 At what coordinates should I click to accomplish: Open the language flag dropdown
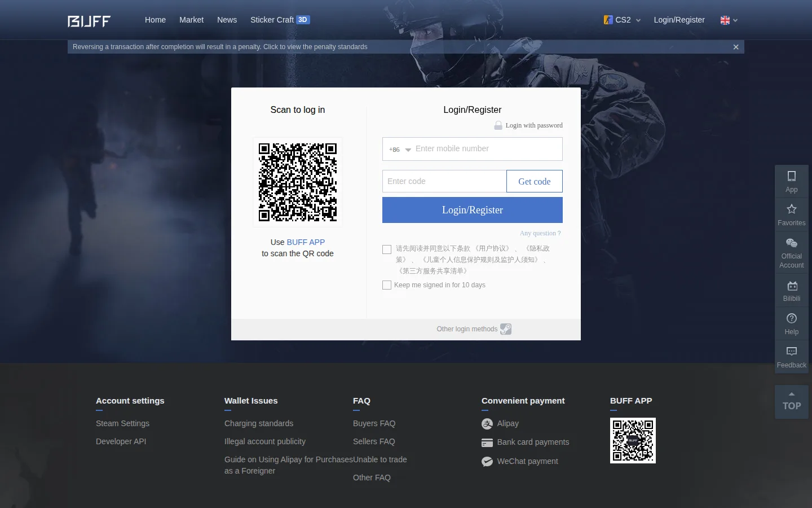coord(729,20)
